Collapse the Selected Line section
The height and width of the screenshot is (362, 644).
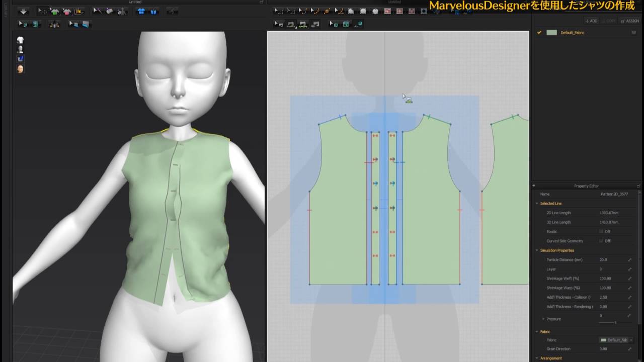(x=537, y=204)
